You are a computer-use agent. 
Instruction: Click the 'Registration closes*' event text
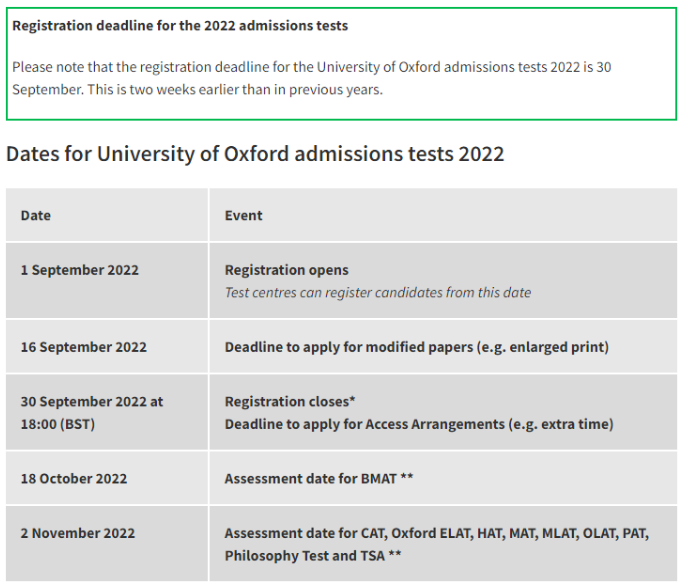point(290,401)
